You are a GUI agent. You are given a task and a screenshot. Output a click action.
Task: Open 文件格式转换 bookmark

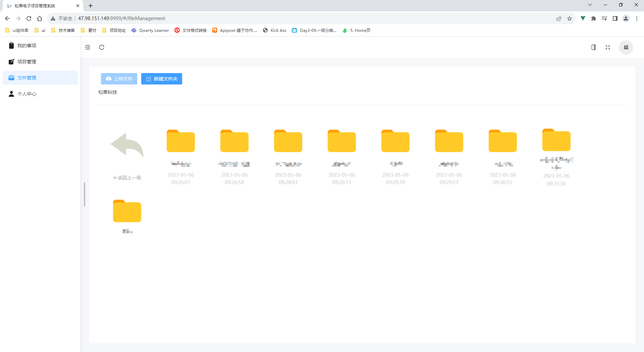point(191,30)
